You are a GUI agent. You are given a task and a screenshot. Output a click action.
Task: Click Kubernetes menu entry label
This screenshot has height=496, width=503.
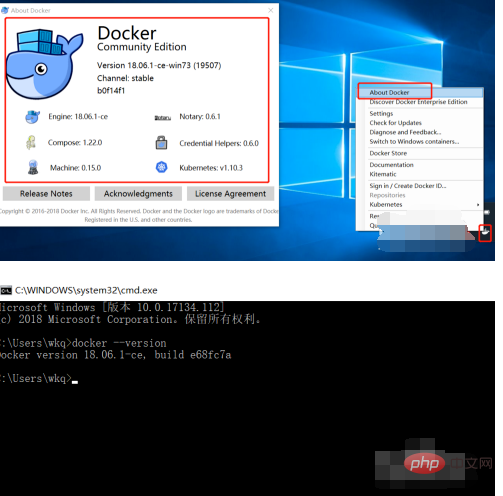coord(386,205)
